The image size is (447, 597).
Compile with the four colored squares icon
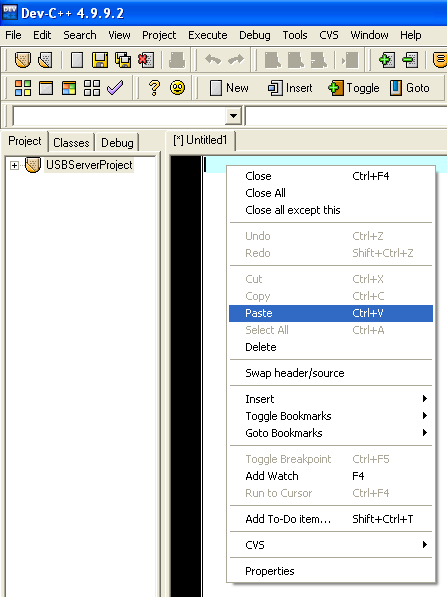[x=23, y=88]
